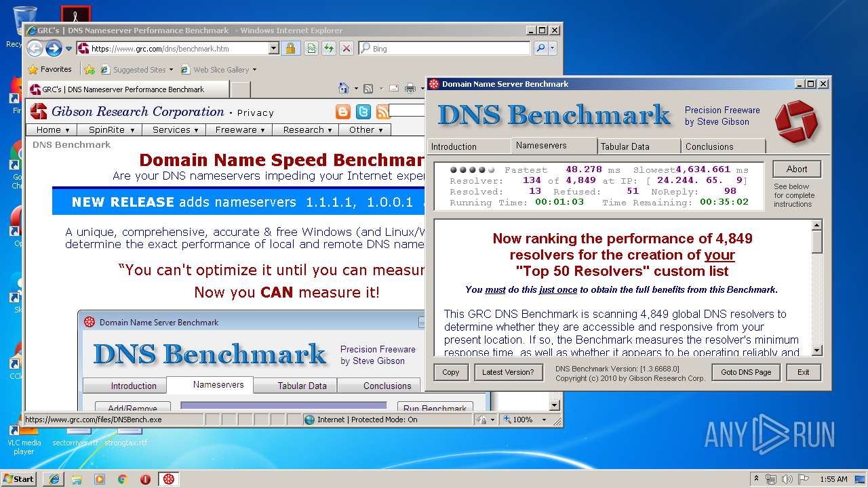The width and height of the screenshot is (868, 488).
Task: Click the red GRC logo in DNS Benchmark
Action: coord(797,121)
